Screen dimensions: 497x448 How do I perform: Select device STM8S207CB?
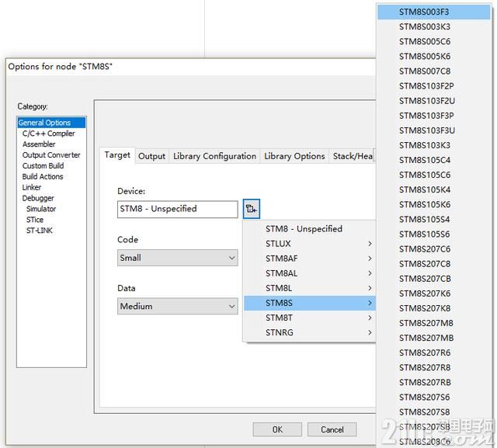click(x=433, y=279)
